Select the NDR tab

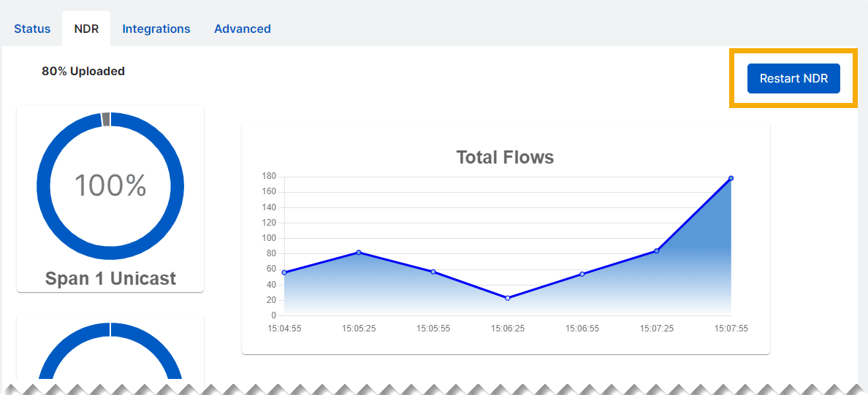[x=86, y=29]
